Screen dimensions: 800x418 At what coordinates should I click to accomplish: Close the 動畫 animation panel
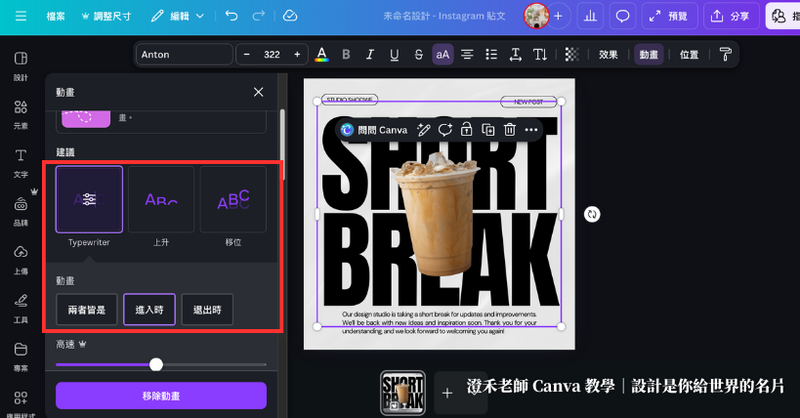(259, 92)
